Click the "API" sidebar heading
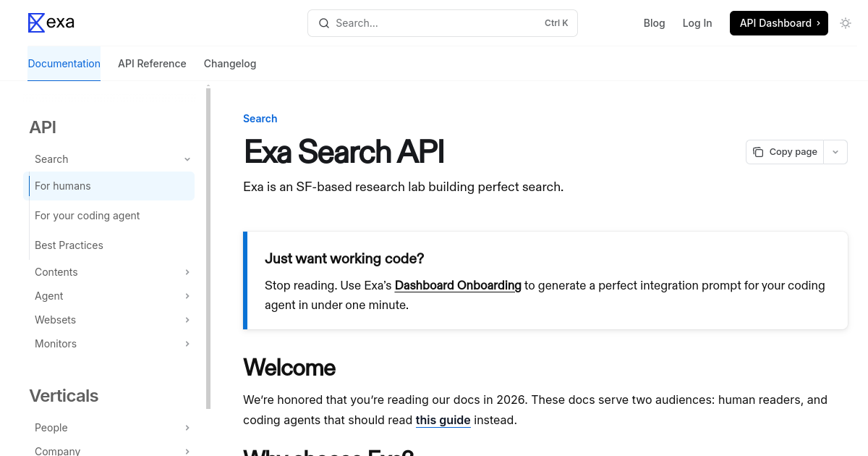868x456 pixels. click(43, 127)
